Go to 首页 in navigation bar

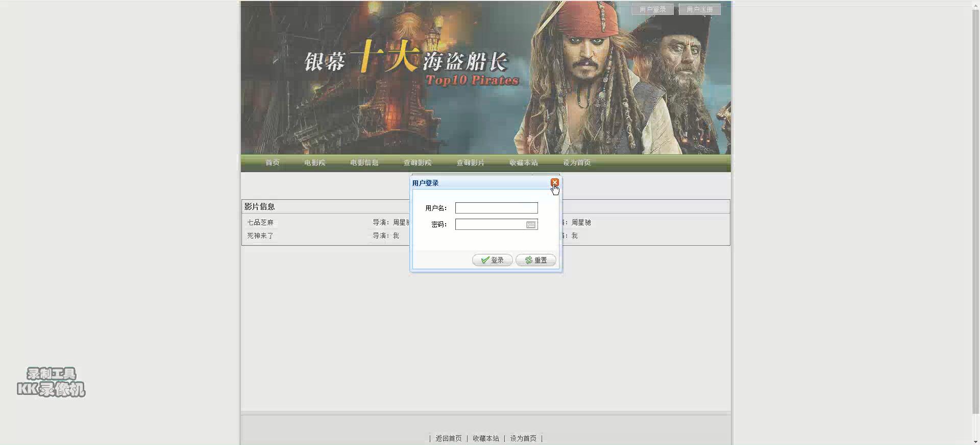point(272,162)
